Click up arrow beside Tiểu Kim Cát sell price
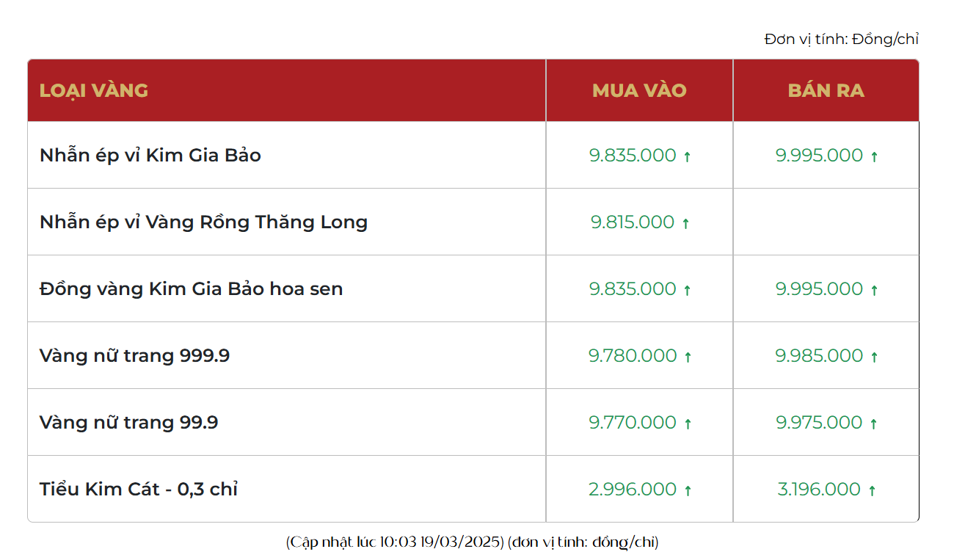The height and width of the screenshot is (560, 954). [872, 490]
